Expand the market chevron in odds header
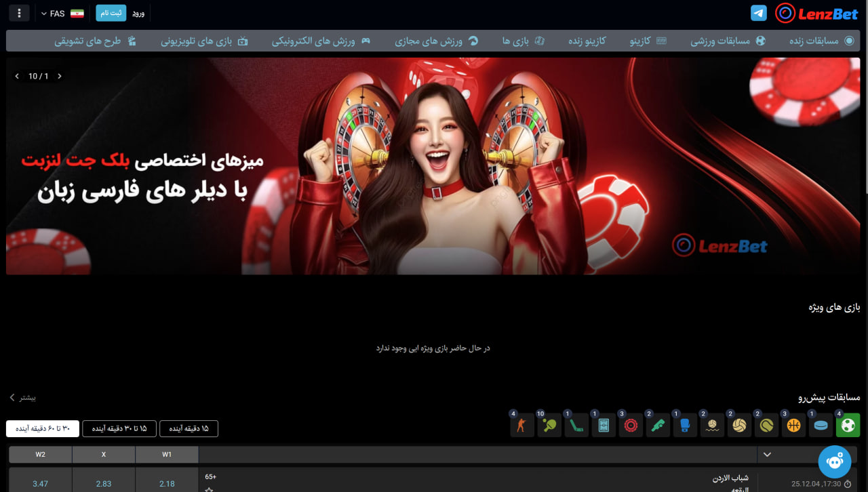 (x=767, y=455)
